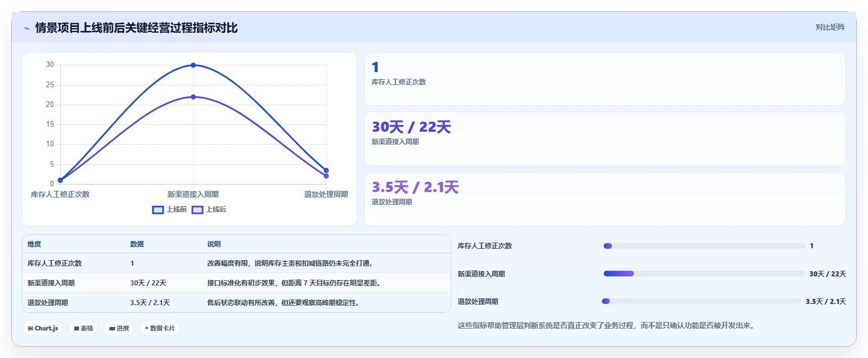
Task: Click the footnote starting 这些指标帮助管理层
Action: tap(606, 325)
